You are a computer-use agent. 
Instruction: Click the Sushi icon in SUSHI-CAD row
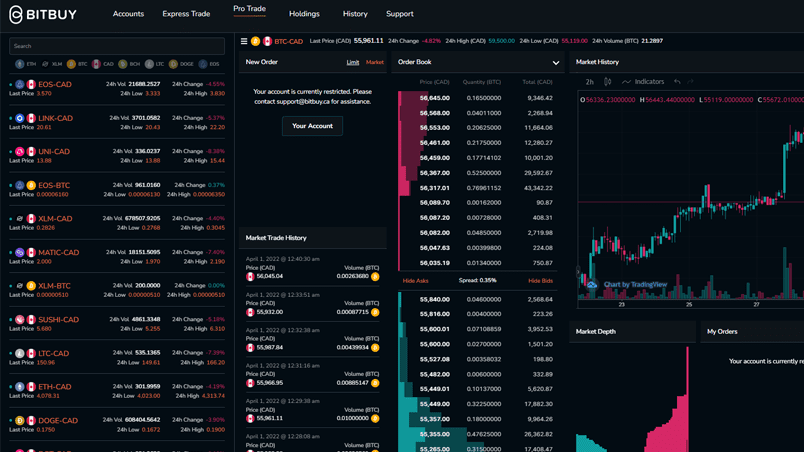pyautogui.click(x=19, y=319)
